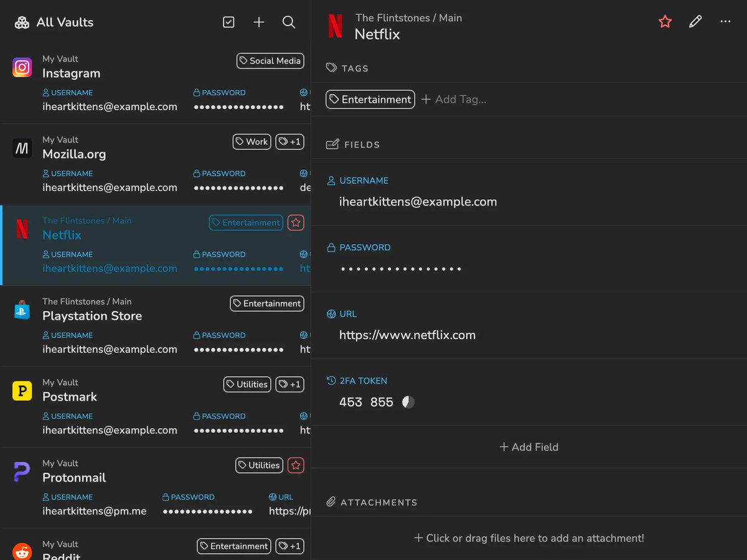Viewport: 747px width, 560px height.
Task: Click the 2FA token 453 855
Action: [366, 402]
